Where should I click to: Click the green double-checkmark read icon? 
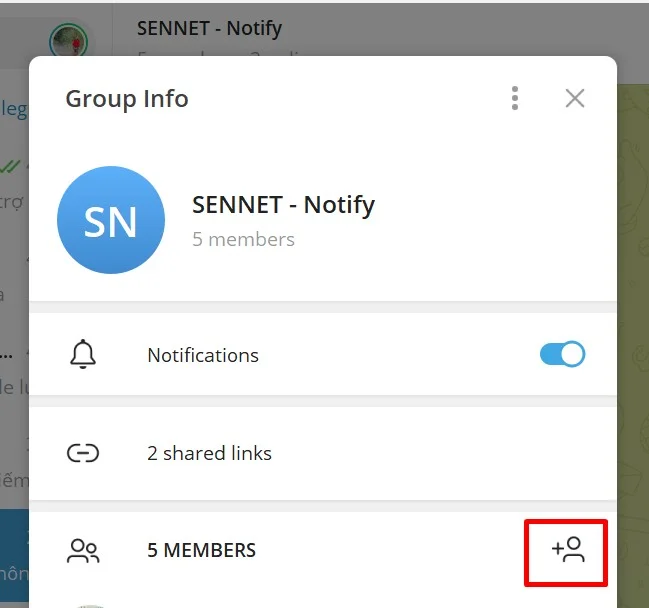tap(11, 166)
